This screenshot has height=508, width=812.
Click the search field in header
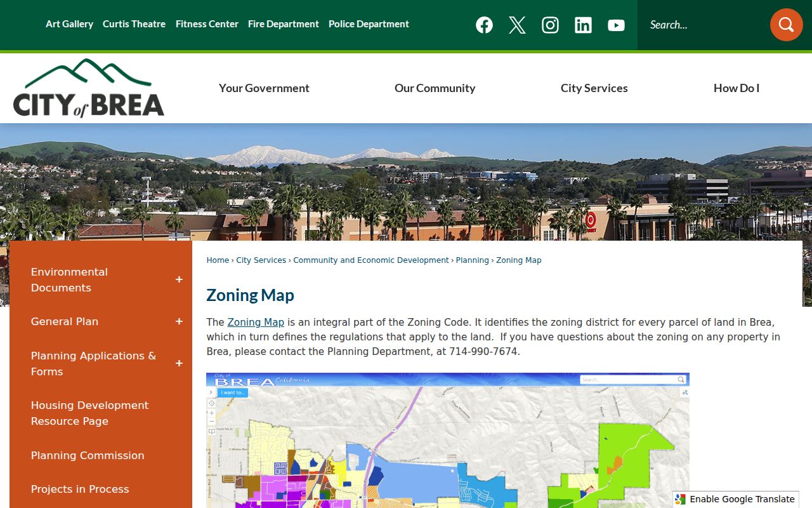pos(703,25)
